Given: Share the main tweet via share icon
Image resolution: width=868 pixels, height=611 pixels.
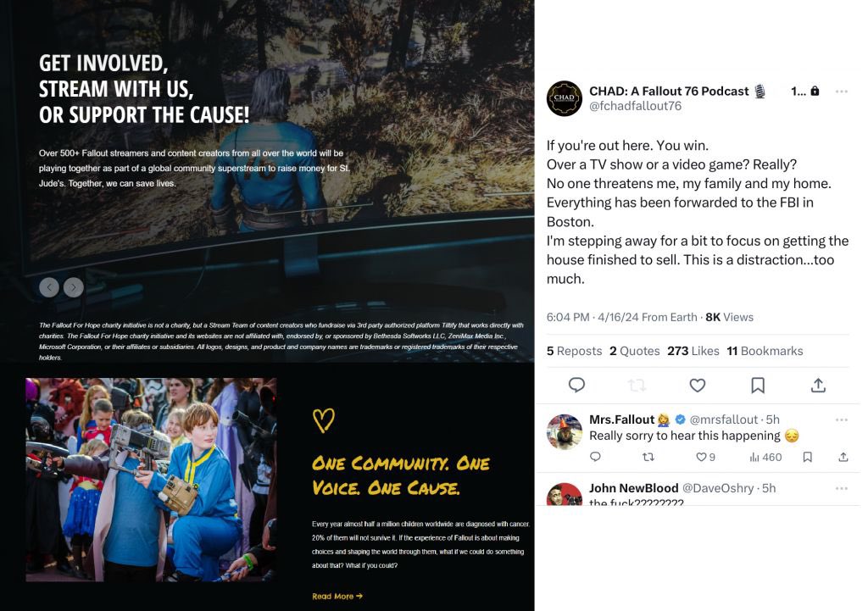Looking at the screenshot, I should point(818,386).
